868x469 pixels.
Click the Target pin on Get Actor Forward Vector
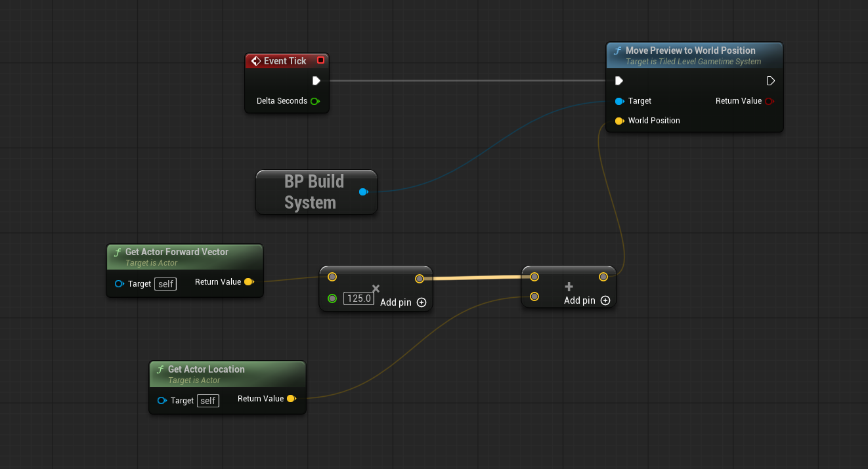(119, 284)
